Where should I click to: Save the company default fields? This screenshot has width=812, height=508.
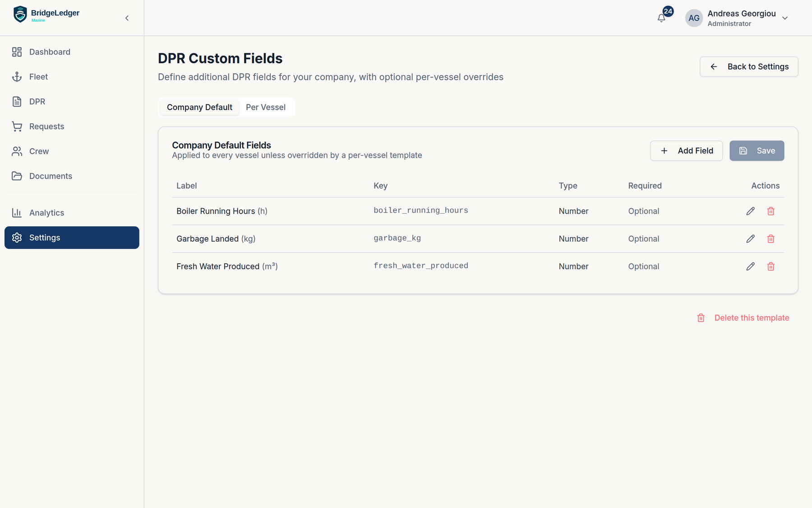(x=757, y=151)
